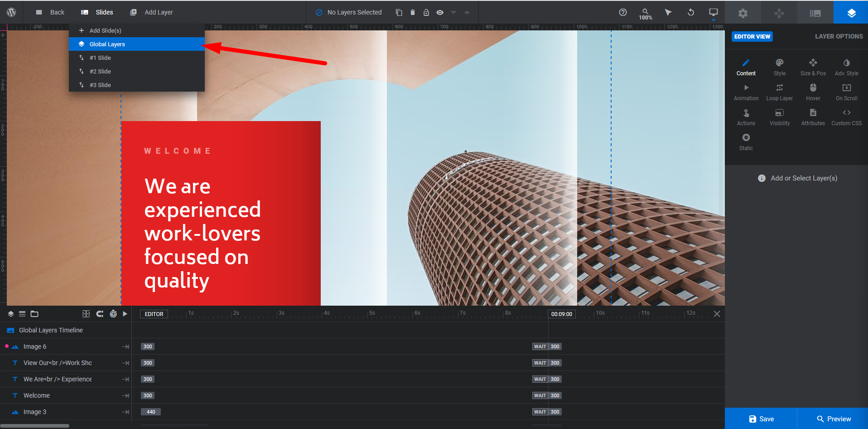Screen dimensions: 868x429
Task: Click the EDITOR timeline marker
Action: [154, 314]
